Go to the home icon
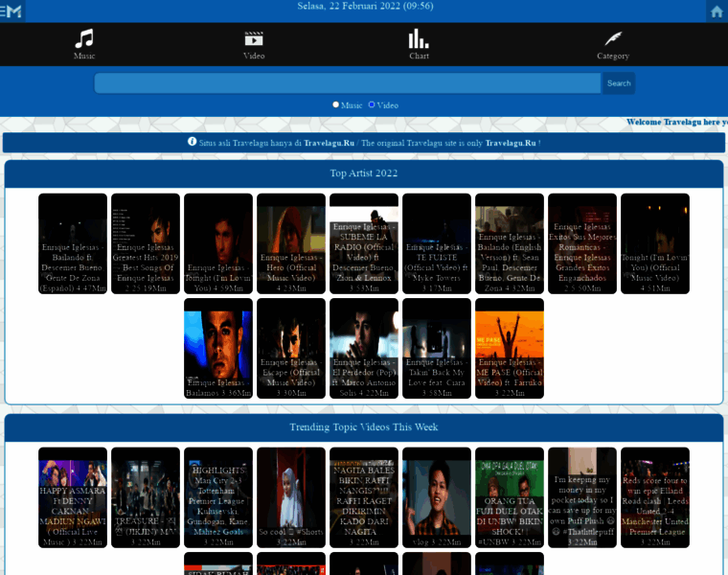 point(717,11)
